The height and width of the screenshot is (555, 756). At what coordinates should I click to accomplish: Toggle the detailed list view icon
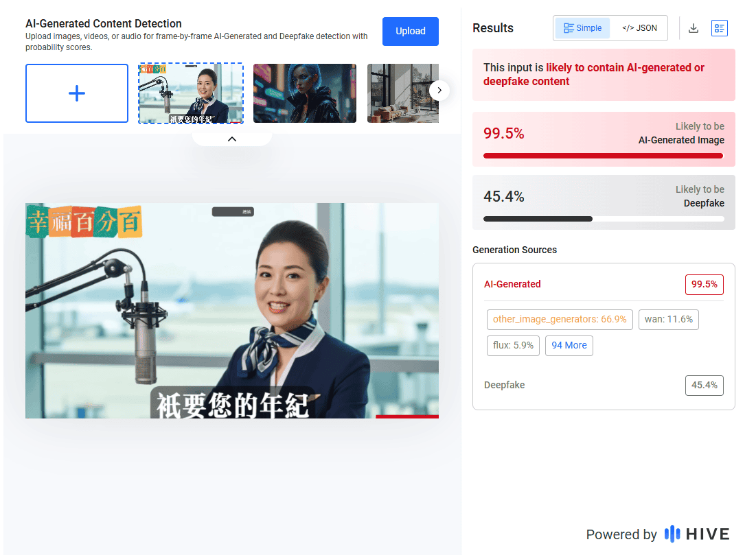[719, 28]
